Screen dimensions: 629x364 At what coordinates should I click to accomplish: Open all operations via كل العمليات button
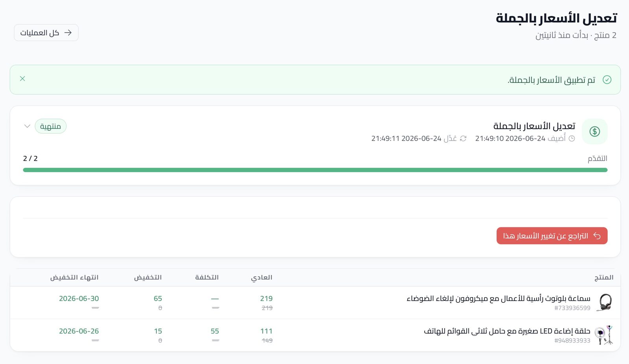click(46, 33)
